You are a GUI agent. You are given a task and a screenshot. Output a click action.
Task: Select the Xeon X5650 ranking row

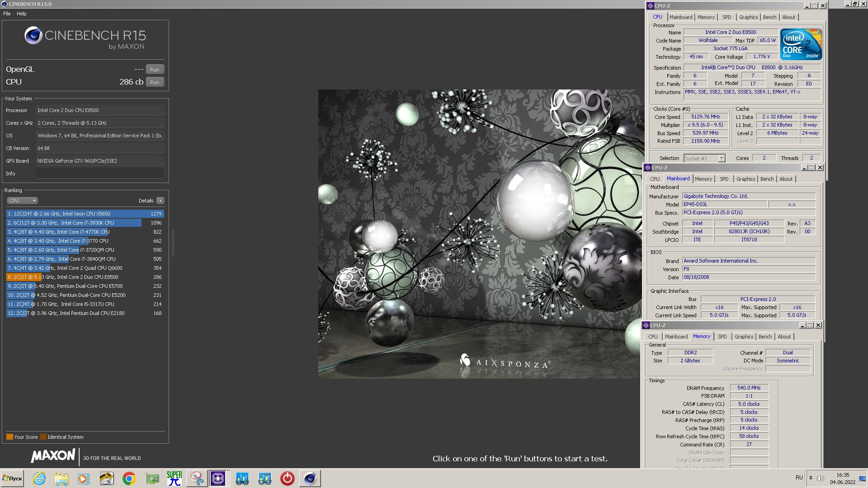point(85,214)
